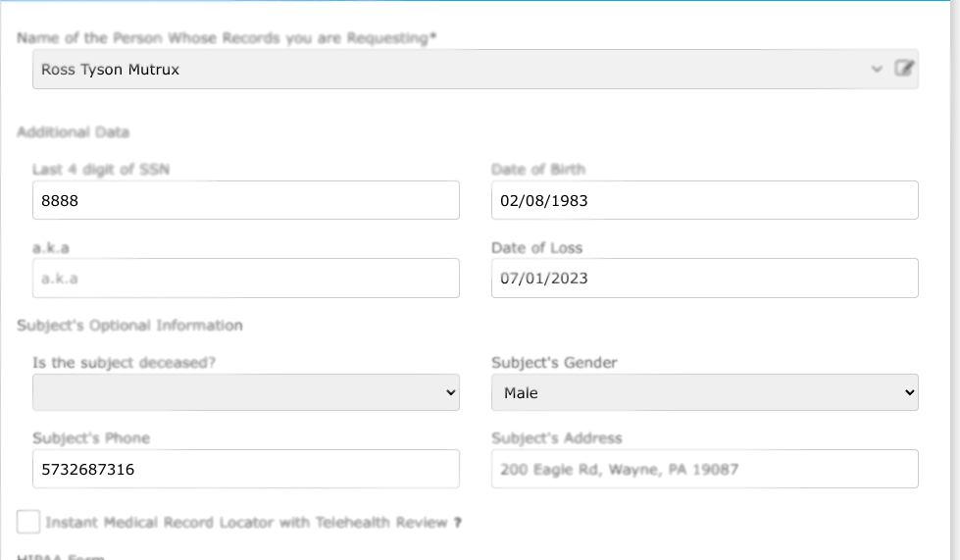Focus the Subject's Address input box
Screen dimensions: 960x560
click(704, 470)
